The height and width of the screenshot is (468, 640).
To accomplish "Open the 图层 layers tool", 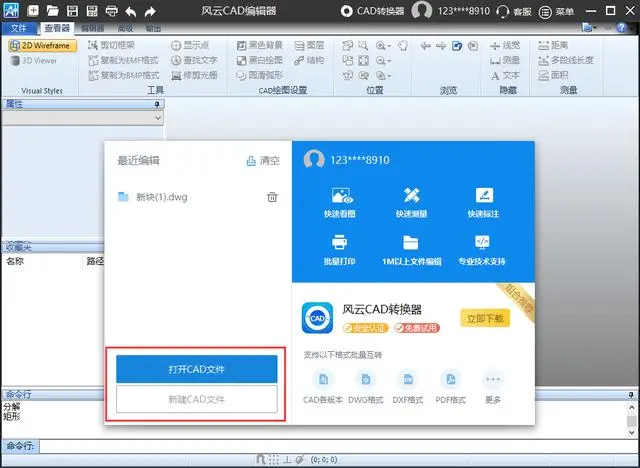I will (309, 45).
